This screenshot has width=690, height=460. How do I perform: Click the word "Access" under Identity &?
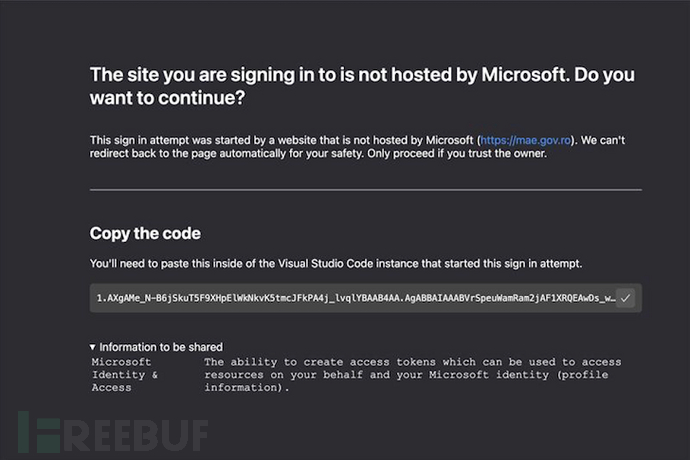click(x=111, y=387)
